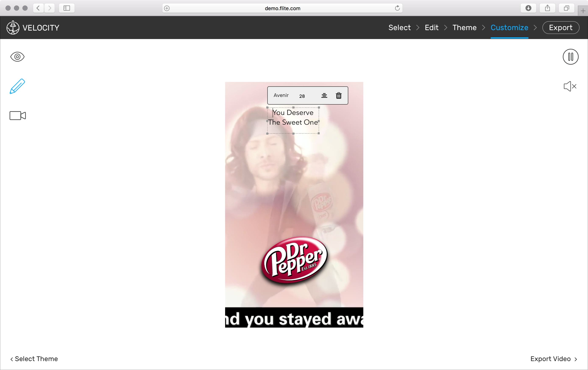Open the preview eye view
This screenshot has width=588, height=370.
[x=17, y=57]
